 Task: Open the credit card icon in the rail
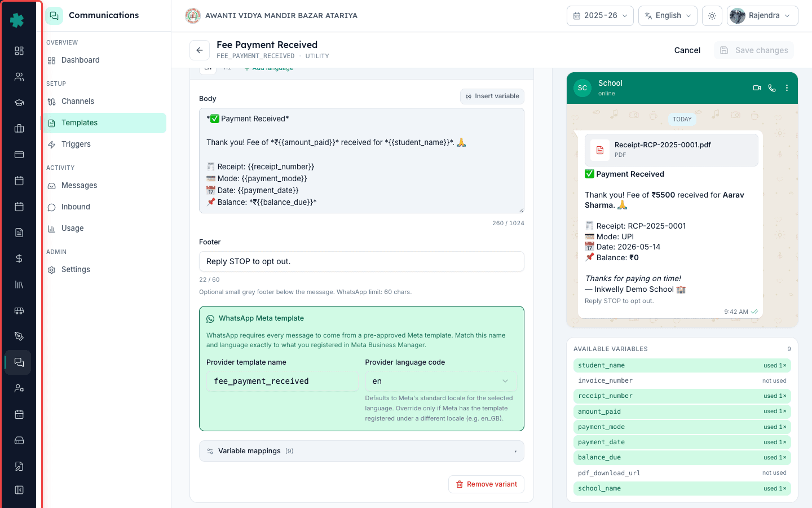click(x=19, y=155)
